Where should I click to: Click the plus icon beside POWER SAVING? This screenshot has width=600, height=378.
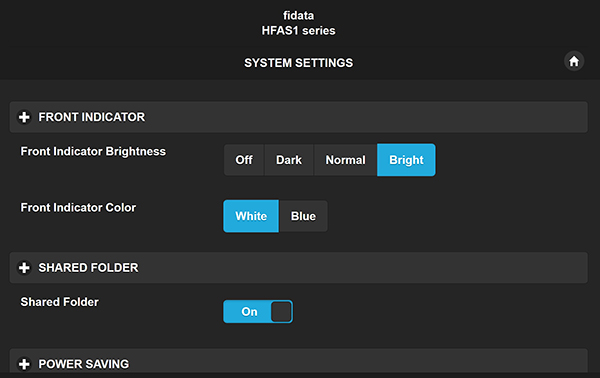click(24, 364)
